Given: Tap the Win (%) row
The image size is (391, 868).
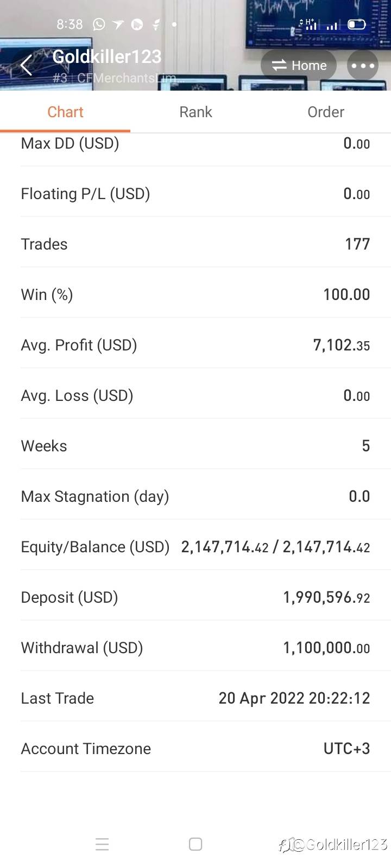Looking at the screenshot, I should pyautogui.click(x=195, y=295).
